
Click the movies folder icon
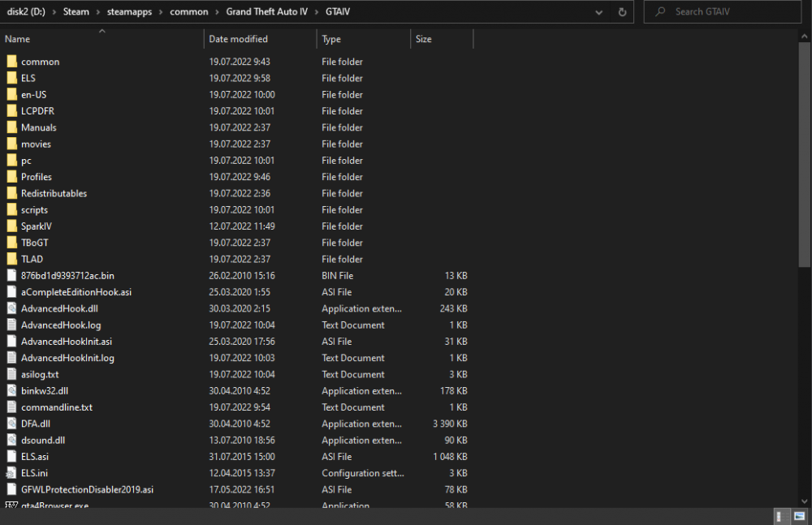(12, 144)
